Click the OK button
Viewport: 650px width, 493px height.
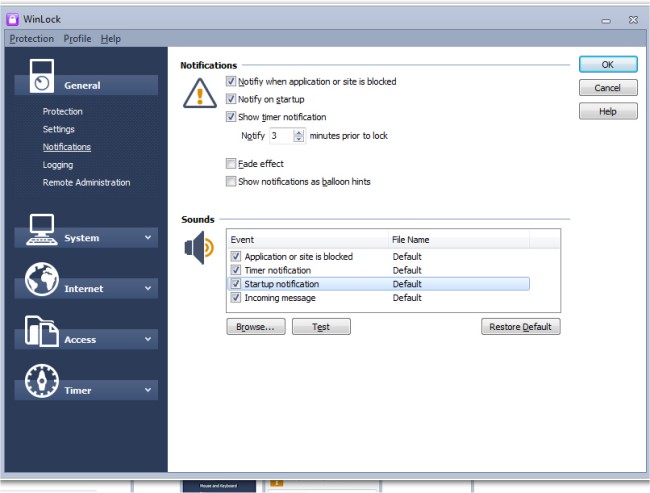(x=608, y=64)
